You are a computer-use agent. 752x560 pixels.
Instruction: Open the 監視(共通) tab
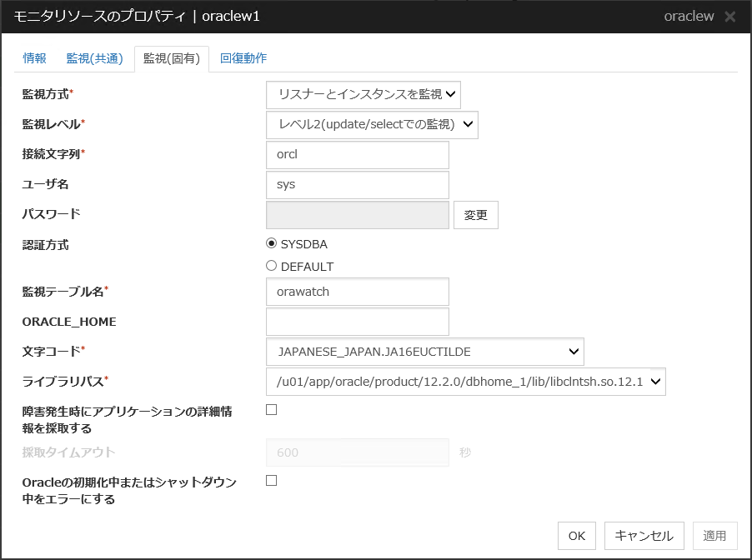pos(94,58)
